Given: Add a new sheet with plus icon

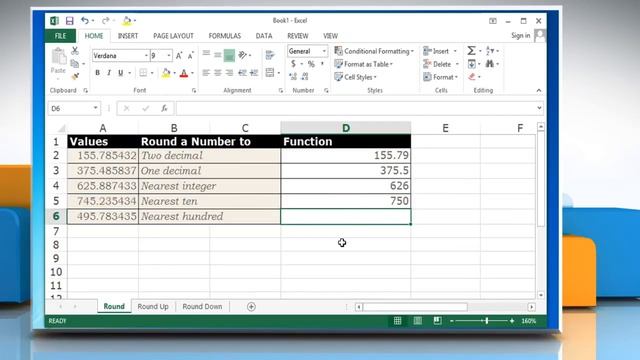Looking at the screenshot, I should [x=251, y=307].
